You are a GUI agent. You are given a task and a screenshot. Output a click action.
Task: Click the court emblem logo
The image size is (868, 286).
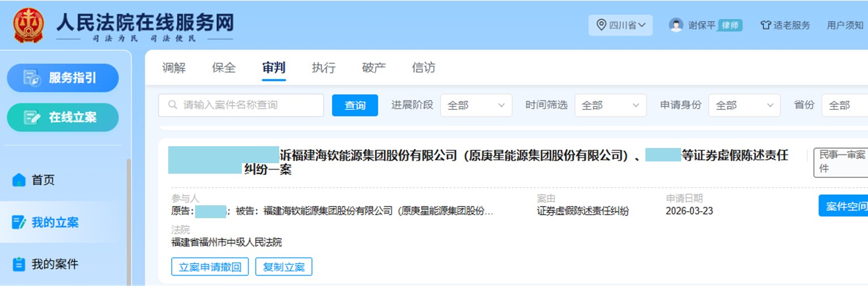[x=28, y=25]
